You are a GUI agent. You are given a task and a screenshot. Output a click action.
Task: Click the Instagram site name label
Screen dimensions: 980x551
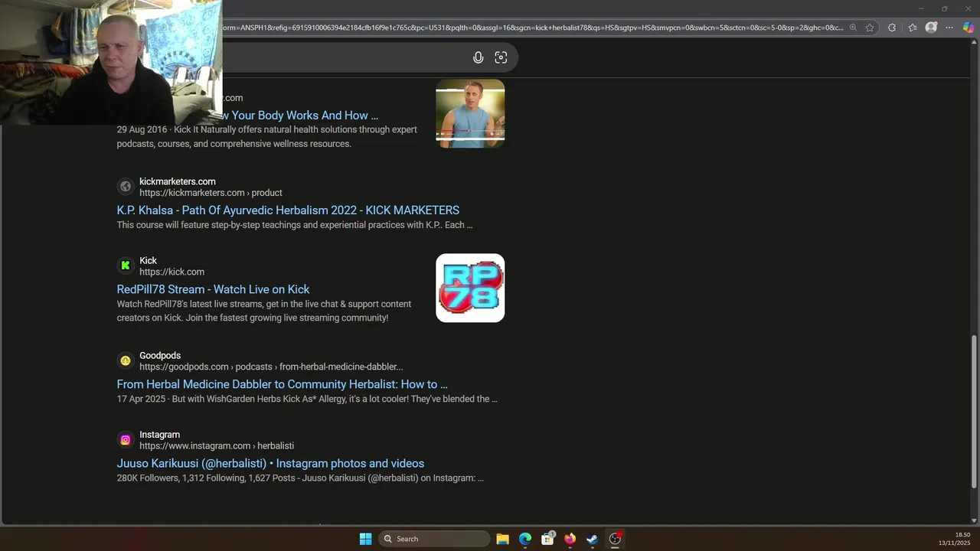pyautogui.click(x=159, y=435)
